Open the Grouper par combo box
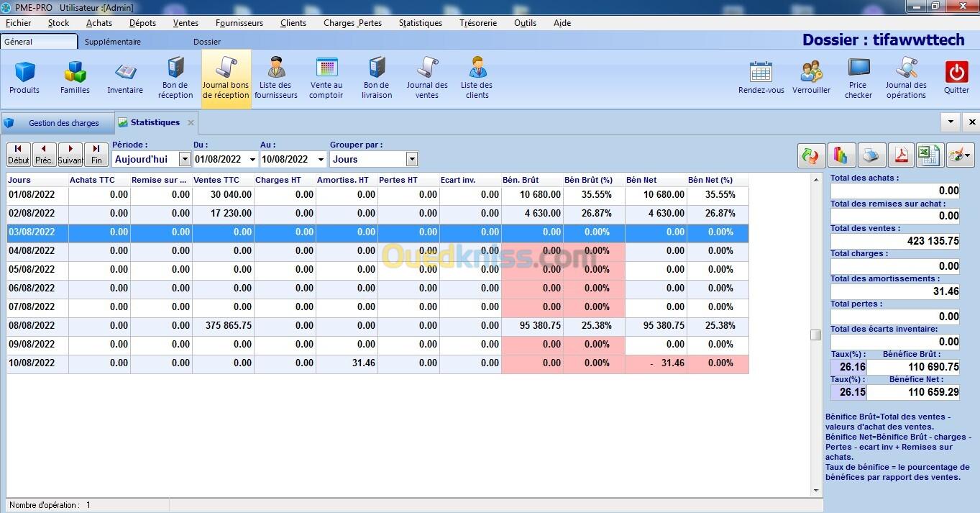Viewport: 980px width, 513px height. coord(412,159)
